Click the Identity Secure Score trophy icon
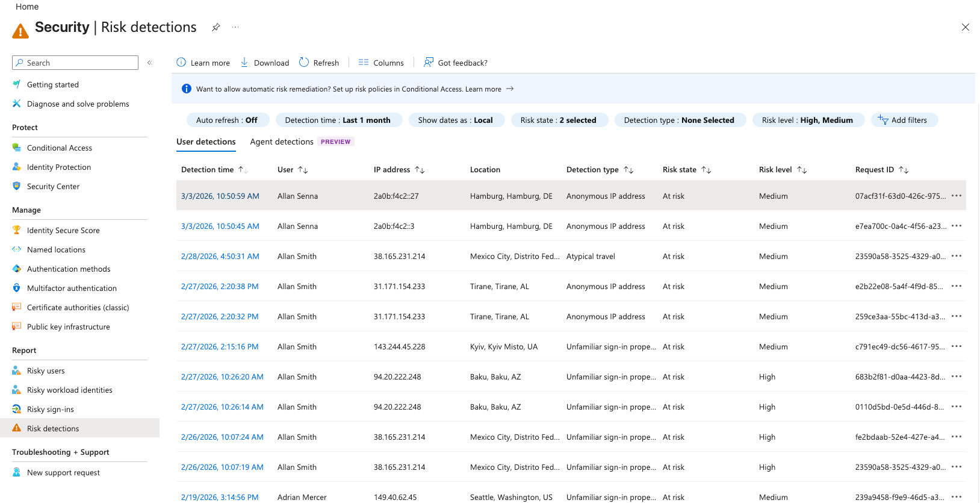 [16, 230]
